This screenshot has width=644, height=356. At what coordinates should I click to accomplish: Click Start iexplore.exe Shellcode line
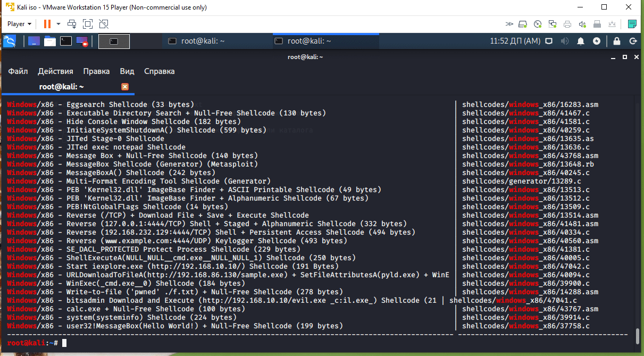pyautogui.click(x=173, y=267)
